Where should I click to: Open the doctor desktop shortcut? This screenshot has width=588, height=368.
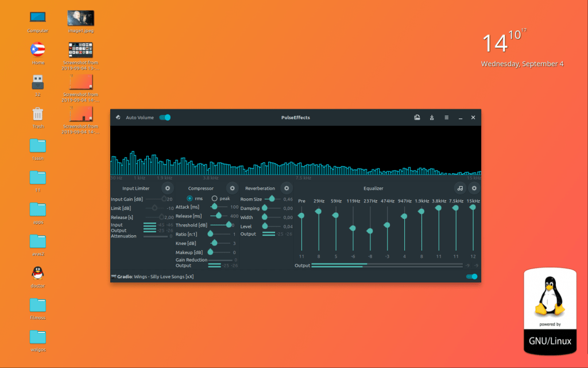(38, 273)
